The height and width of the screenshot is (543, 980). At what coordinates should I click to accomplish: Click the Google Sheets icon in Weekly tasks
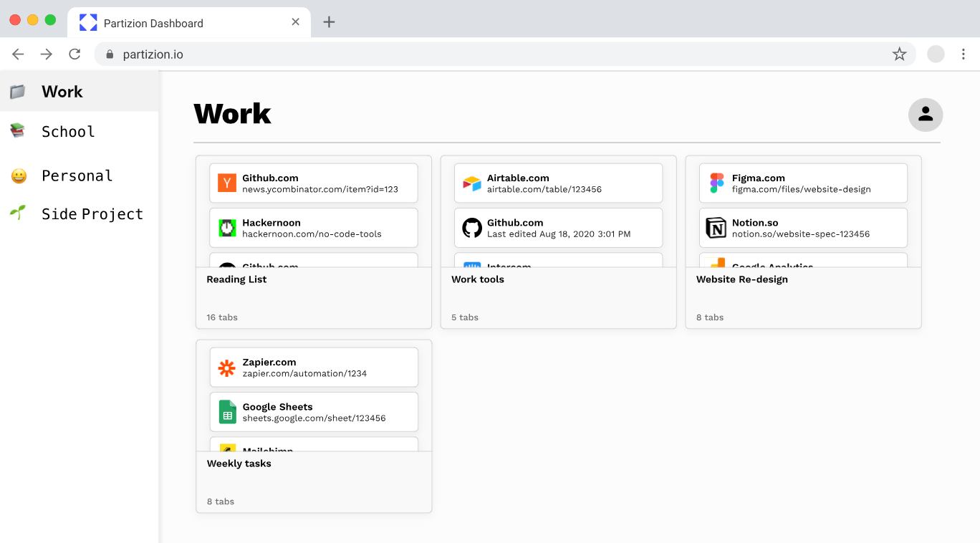[227, 412]
